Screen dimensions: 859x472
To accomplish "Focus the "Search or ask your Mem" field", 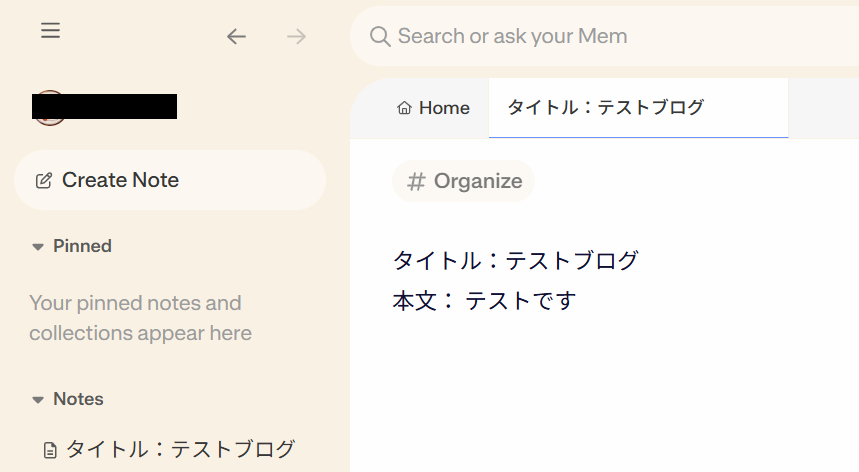I will point(600,37).
